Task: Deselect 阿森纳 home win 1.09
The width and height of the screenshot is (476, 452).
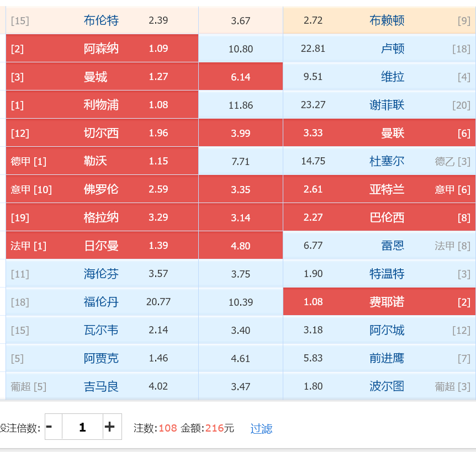Action: tap(102, 49)
